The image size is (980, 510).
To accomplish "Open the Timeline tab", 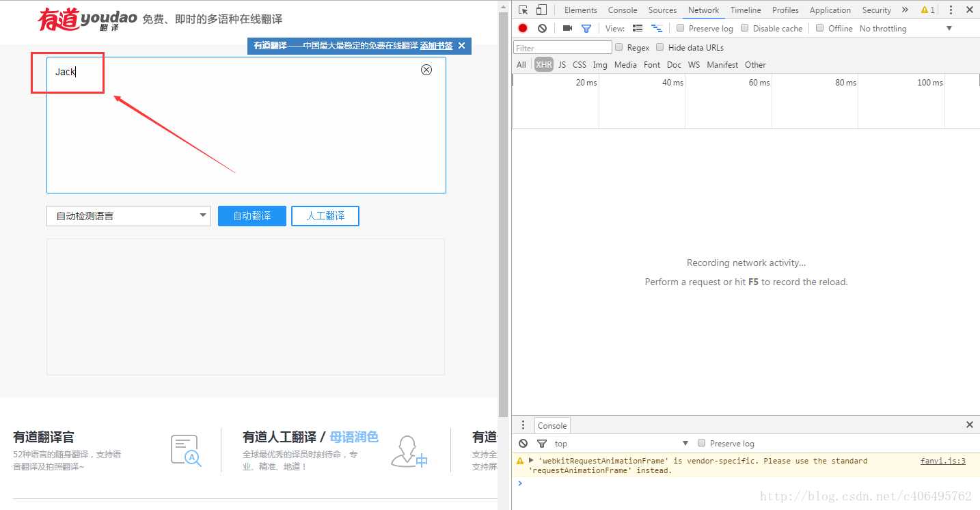I will [x=746, y=10].
